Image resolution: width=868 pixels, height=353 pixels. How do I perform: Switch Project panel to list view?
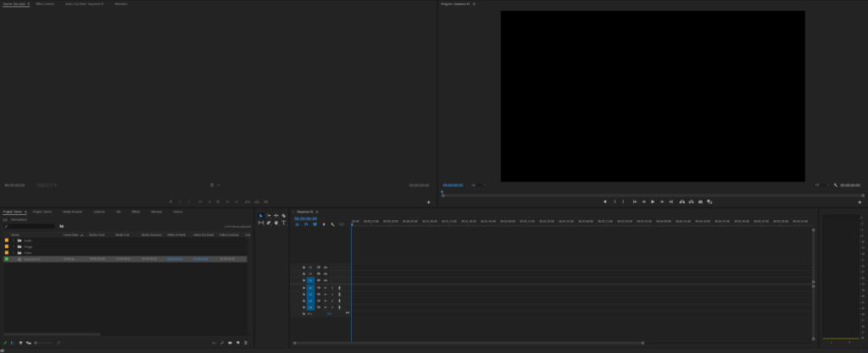pos(13,343)
